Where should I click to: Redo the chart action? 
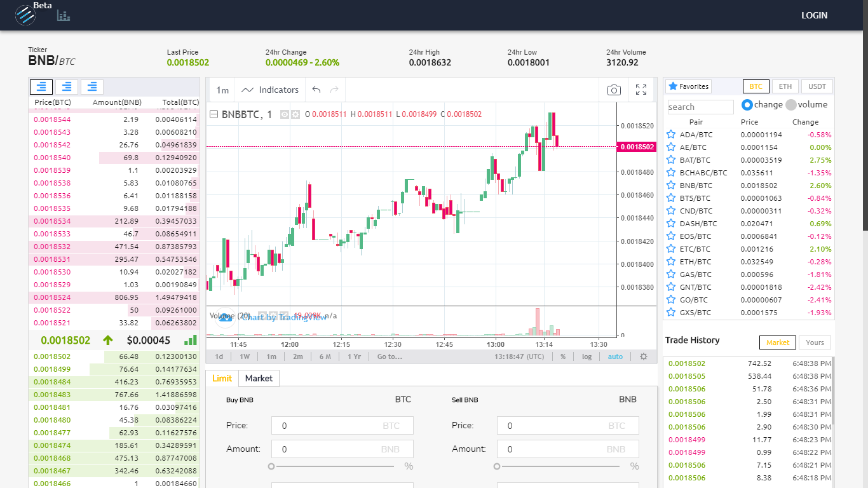(x=334, y=90)
